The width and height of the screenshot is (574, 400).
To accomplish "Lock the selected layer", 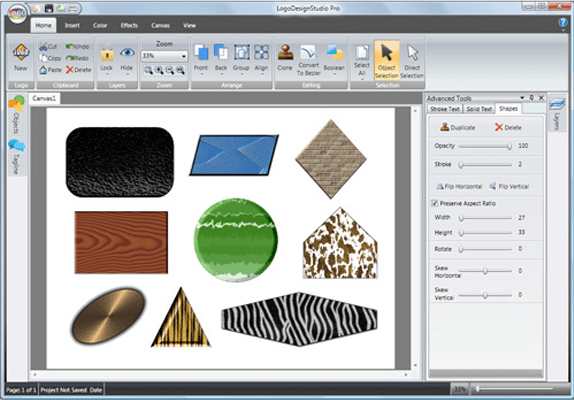I will [107, 57].
